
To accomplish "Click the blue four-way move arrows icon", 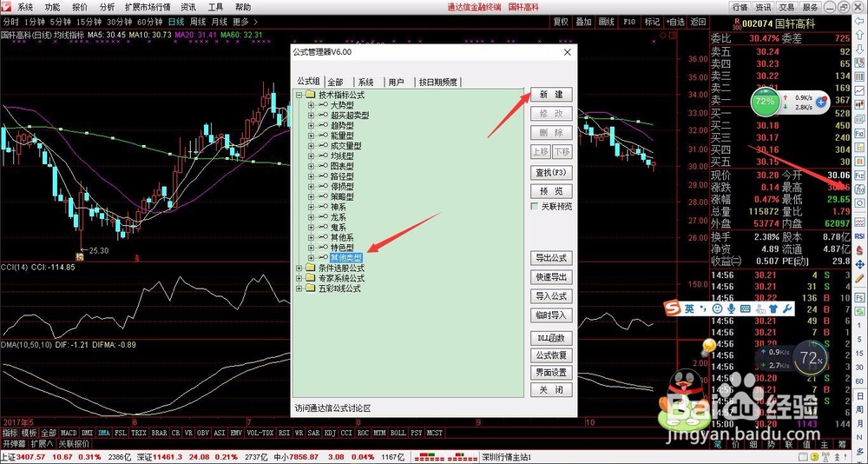I will coord(859,264).
